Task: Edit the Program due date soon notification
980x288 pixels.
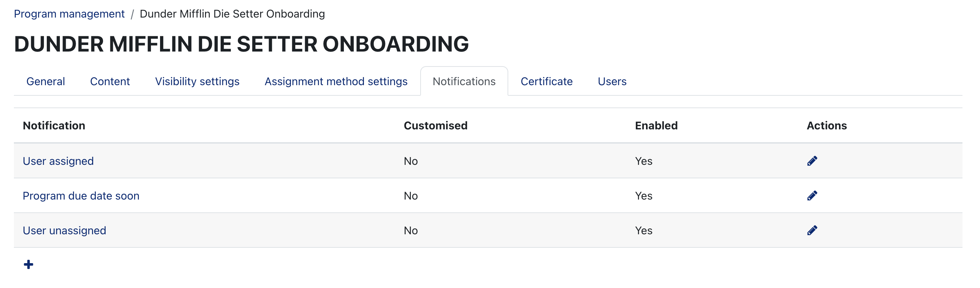Action: [812, 196]
